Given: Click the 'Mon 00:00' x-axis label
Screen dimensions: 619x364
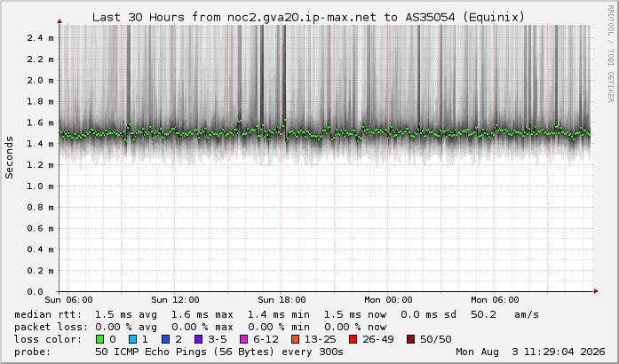Looking at the screenshot, I should click(x=388, y=300).
